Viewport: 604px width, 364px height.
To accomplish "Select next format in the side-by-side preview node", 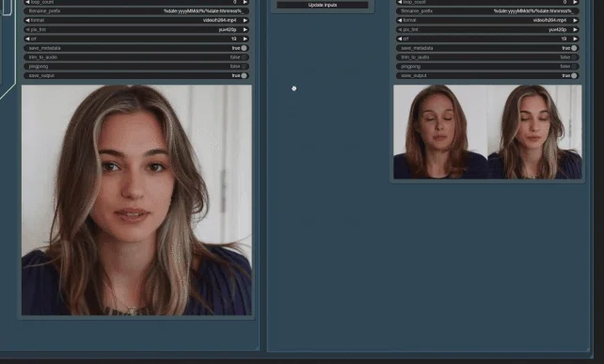I will pyautogui.click(x=576, y=21).
